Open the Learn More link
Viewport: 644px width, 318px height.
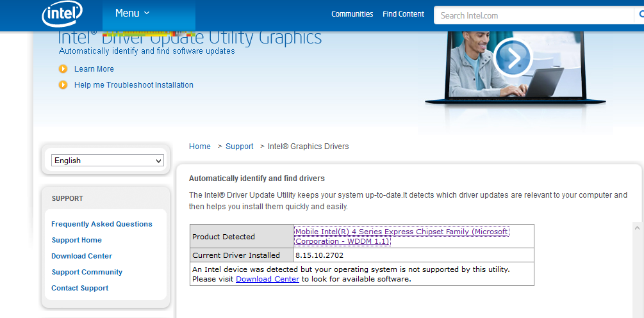(x=94, y=69)
